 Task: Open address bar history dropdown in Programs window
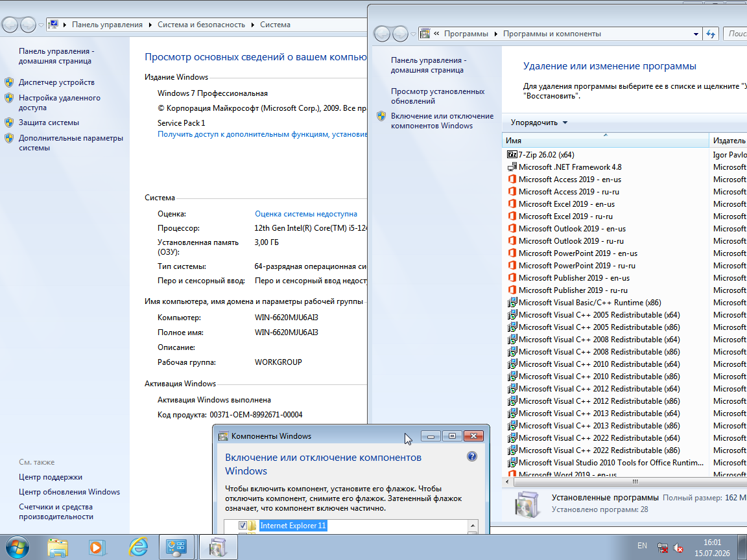696,34
